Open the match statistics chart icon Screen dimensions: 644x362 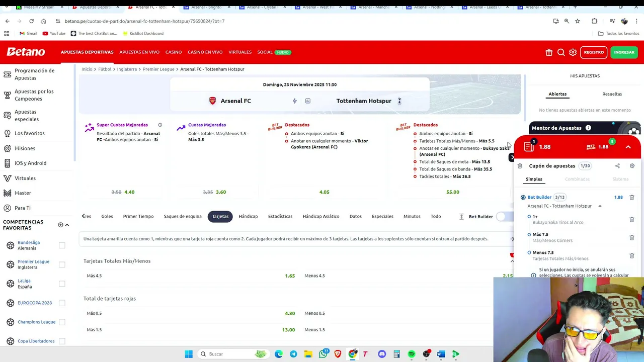pos(308,101)
